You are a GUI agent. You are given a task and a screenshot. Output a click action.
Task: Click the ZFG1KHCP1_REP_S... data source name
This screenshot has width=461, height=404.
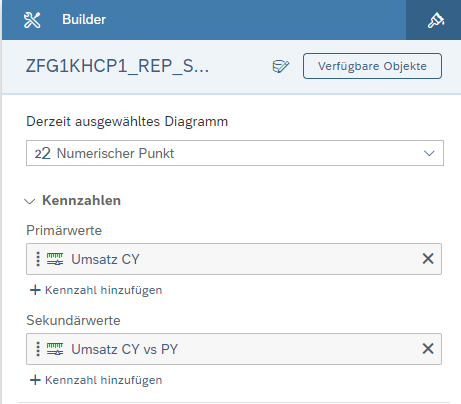[x=117, y=66]
